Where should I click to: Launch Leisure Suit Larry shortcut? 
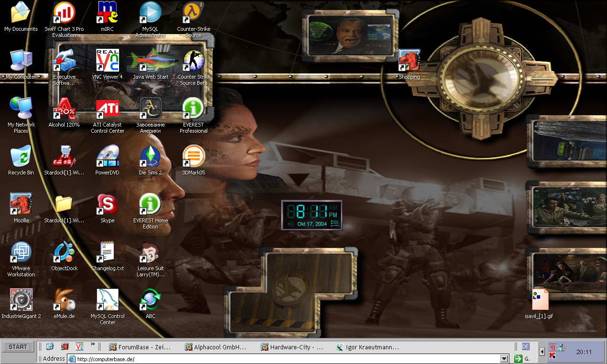tap(150, 259)
